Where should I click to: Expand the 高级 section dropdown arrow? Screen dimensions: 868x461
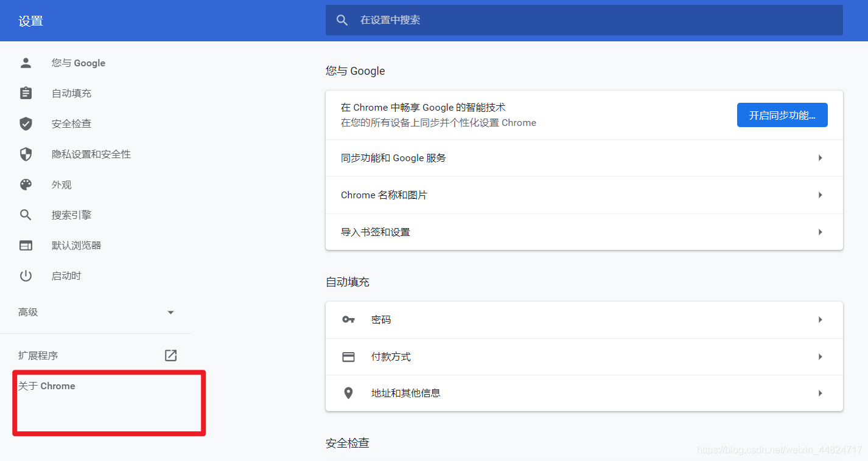pos(170,312)
